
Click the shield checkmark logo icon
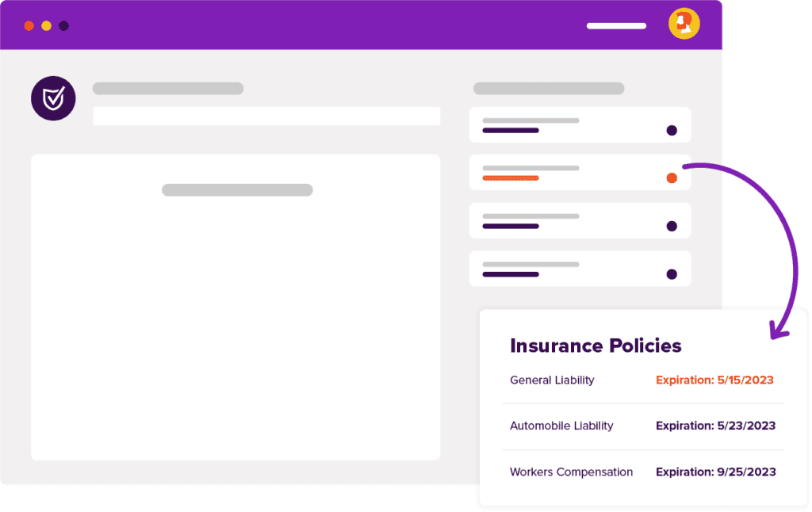point(53,98)
